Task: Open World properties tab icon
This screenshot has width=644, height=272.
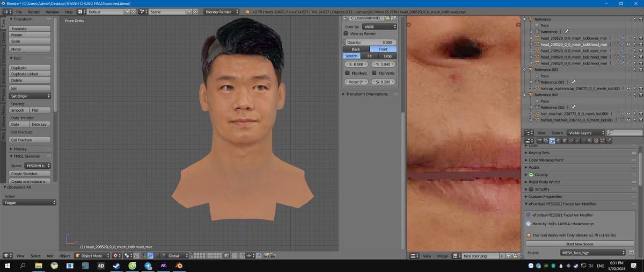Action: (558, 140)
